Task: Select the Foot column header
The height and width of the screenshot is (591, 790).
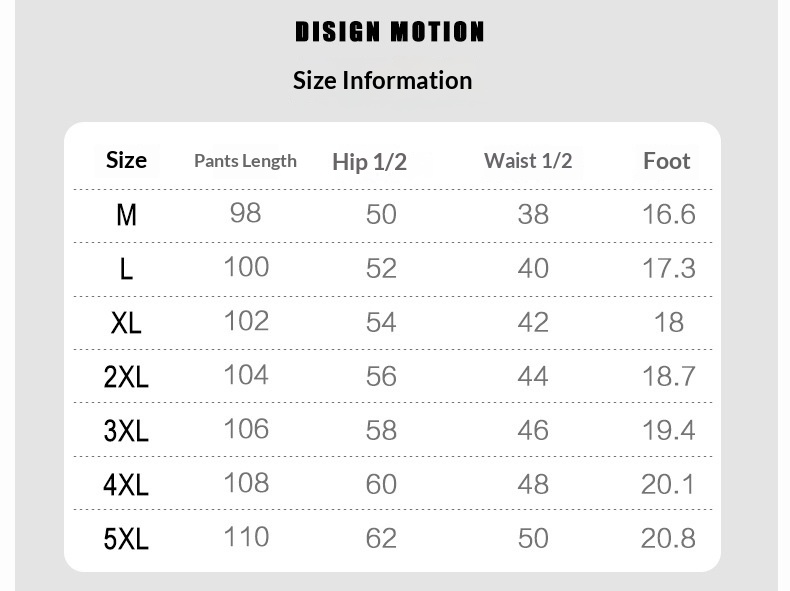Action: (666, 161)
